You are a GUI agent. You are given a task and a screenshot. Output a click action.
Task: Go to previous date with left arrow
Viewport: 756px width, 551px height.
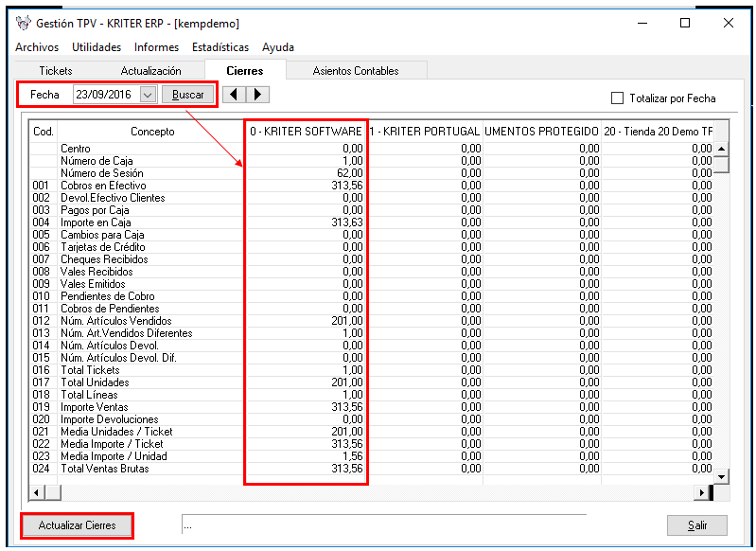(234, 94)
